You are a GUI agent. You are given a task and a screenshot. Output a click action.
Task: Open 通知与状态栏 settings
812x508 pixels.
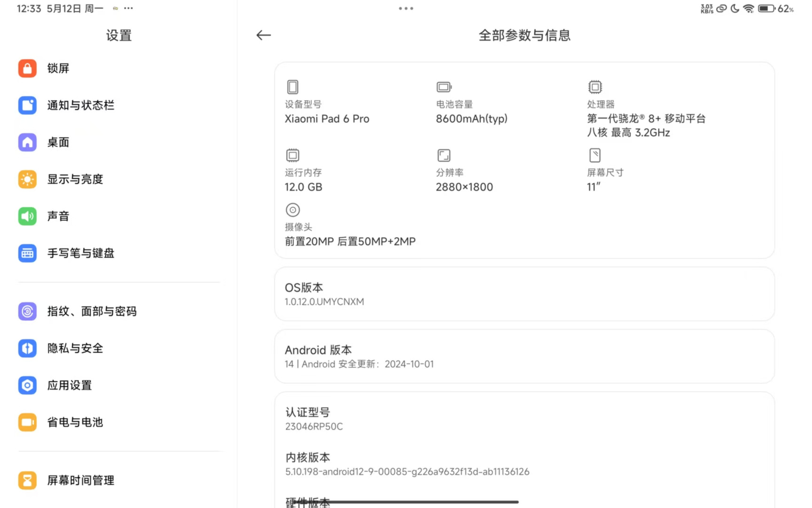[119, 105]
